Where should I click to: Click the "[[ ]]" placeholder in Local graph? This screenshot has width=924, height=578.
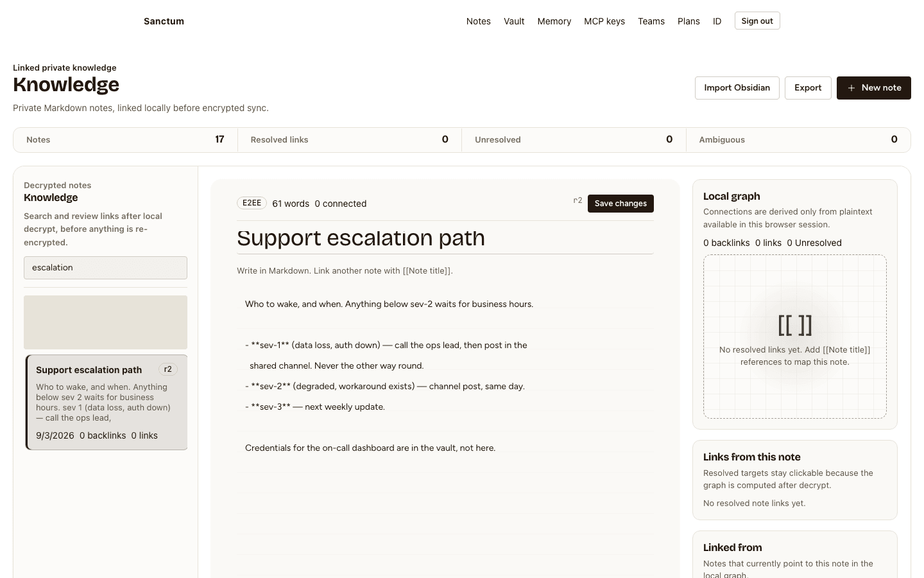(x=795, y=325)
